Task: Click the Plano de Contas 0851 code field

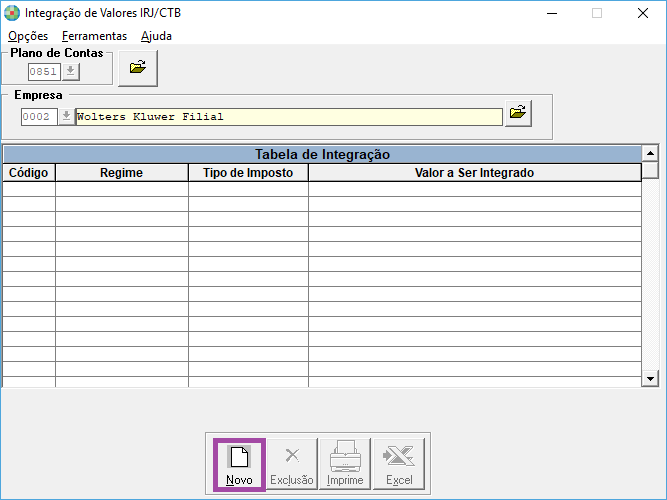Action: click(43, 72)
